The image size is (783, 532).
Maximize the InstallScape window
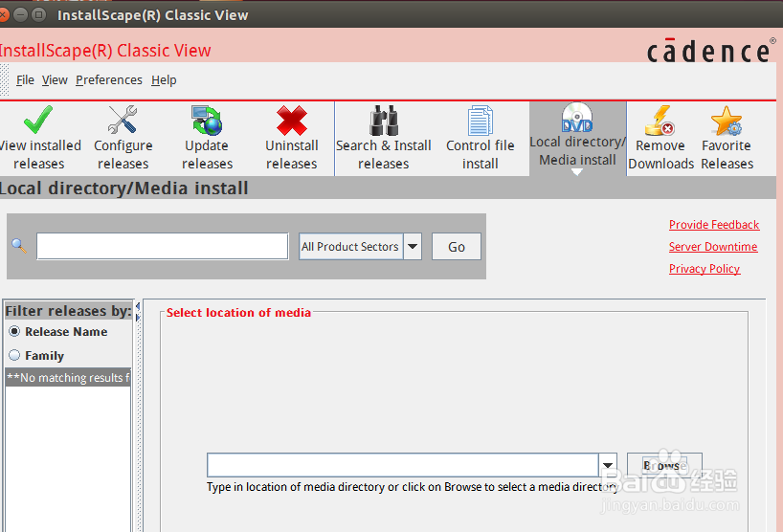(38, 15)
